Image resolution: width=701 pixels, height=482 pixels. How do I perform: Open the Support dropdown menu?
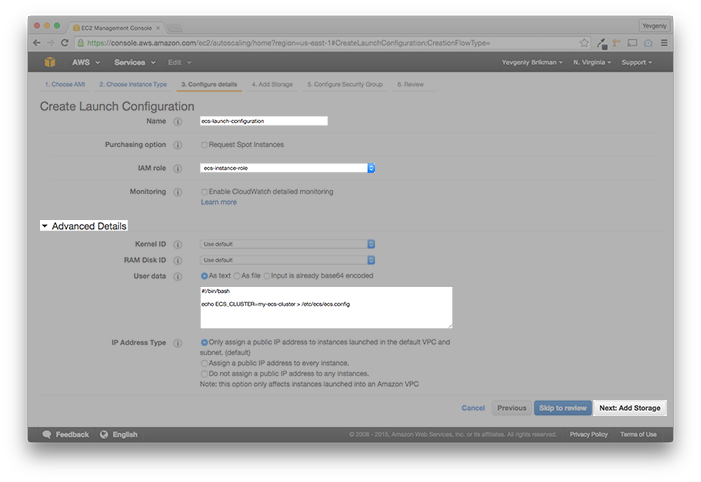pyautogui.click(x=637, y=62)
